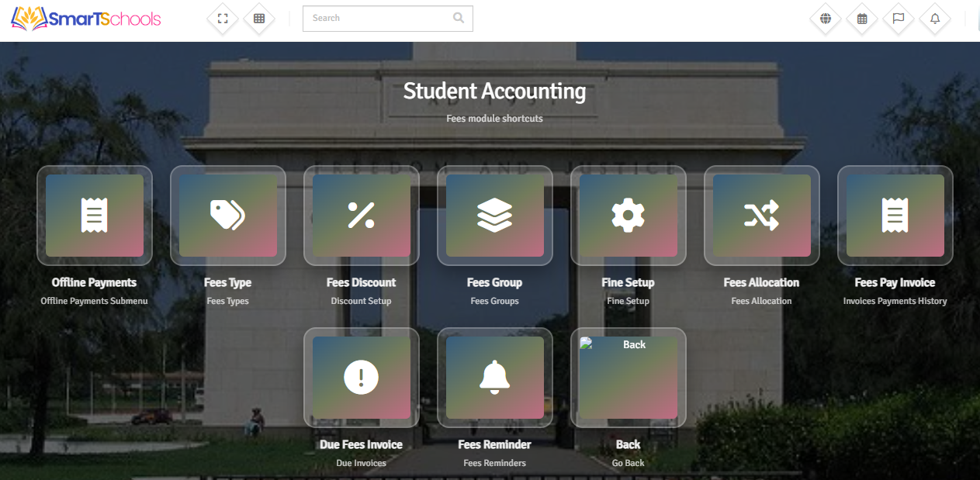Open the Fine Setup gear icon tile
Viewport: 980px width, 480px height.
(x=629, y=216)
